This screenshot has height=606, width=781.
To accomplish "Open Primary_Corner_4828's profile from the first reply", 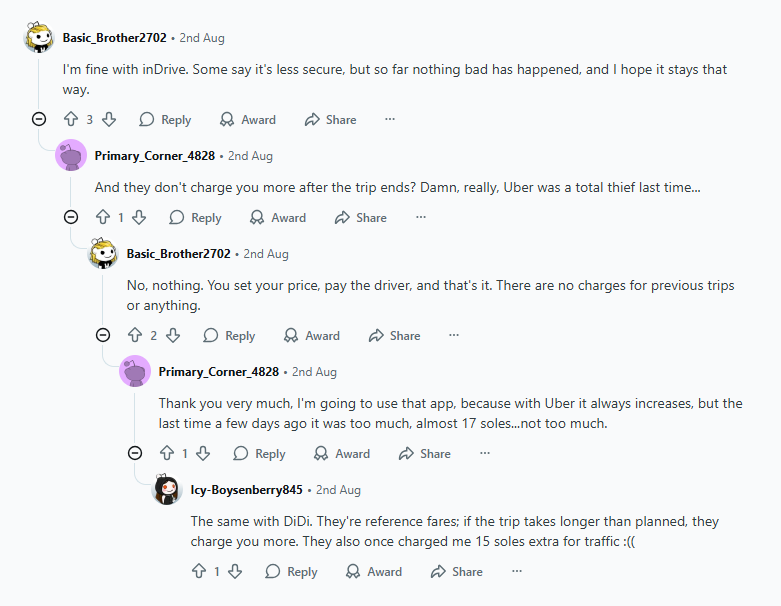I will tap(154, 156).
